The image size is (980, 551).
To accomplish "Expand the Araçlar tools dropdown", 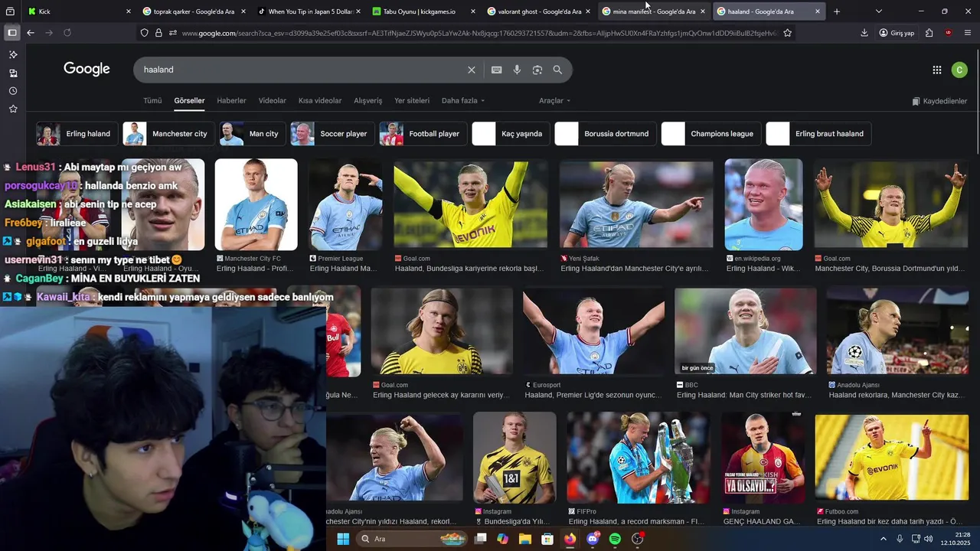I will click(x=554, y=101).
